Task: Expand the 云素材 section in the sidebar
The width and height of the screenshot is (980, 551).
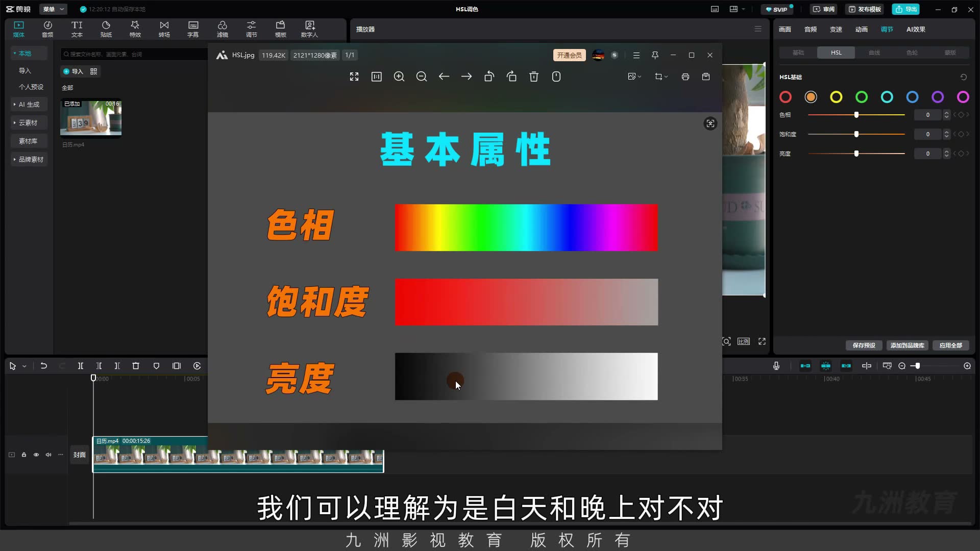Action: [29, 122]
